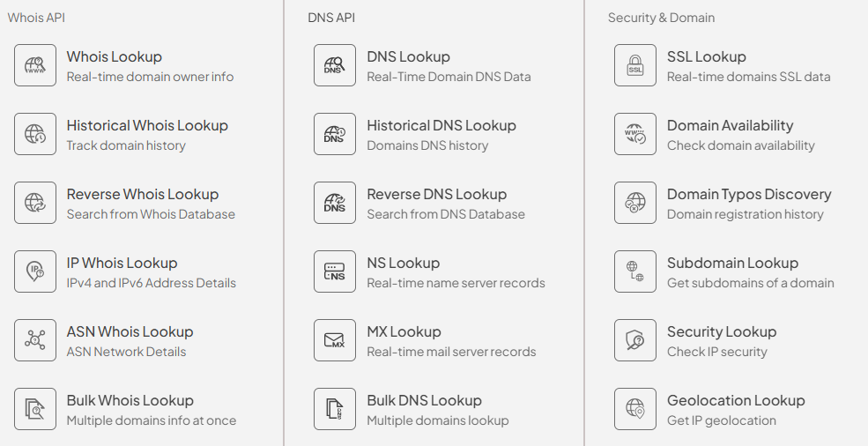Click the Whois API section heading

[36, 18]
